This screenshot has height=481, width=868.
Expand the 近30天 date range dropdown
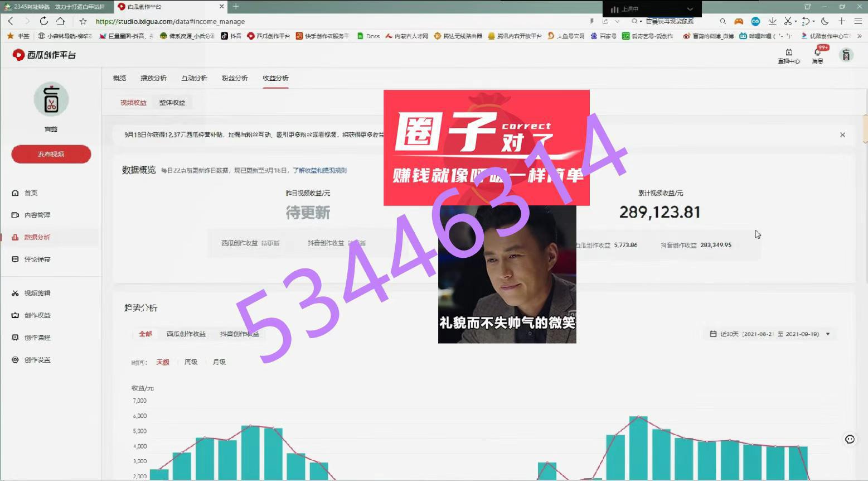(827, 334)
